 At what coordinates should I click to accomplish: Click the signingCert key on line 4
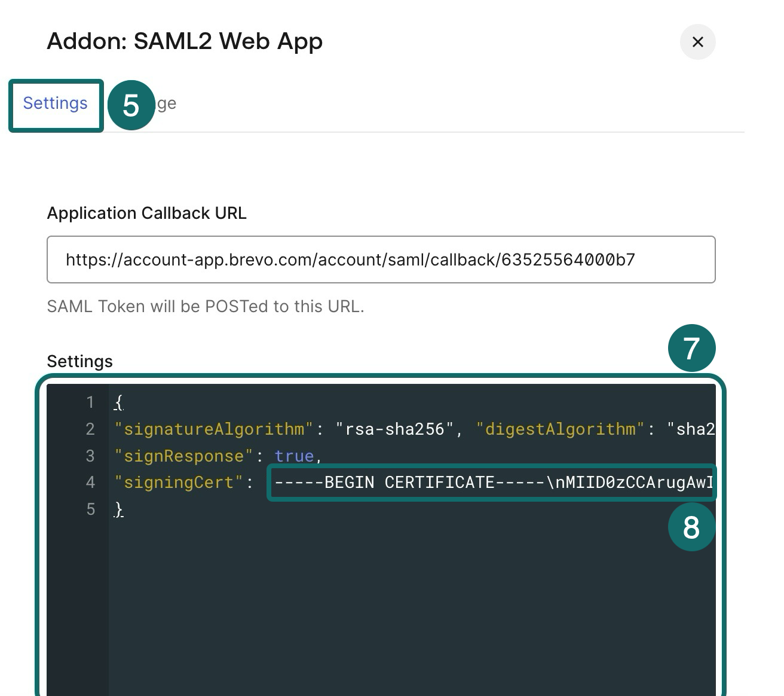[177, 483]
